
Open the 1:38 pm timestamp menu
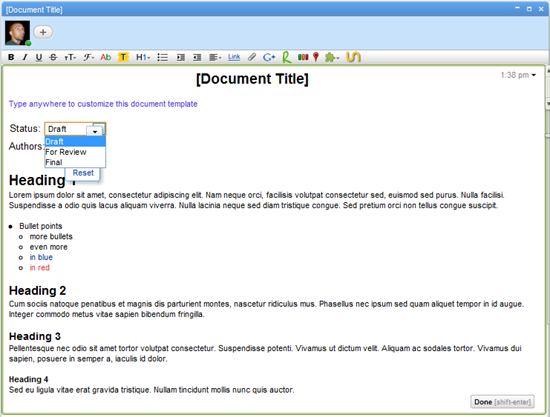(518, 75)
